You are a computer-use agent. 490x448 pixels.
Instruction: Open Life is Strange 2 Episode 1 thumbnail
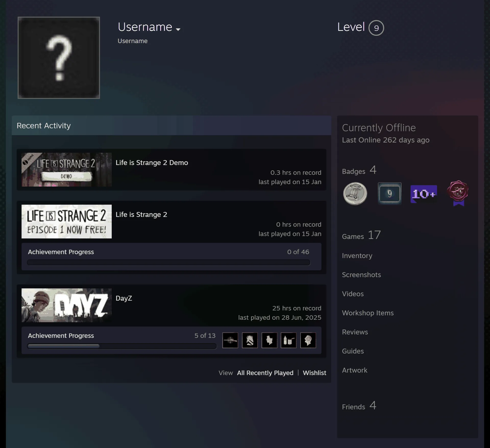tap(67, 221)
